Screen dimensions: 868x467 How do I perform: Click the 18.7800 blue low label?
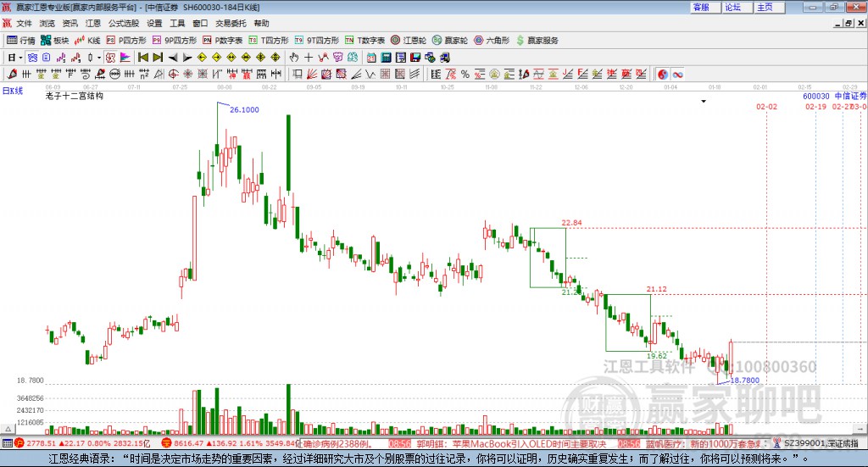pos(745,381)
